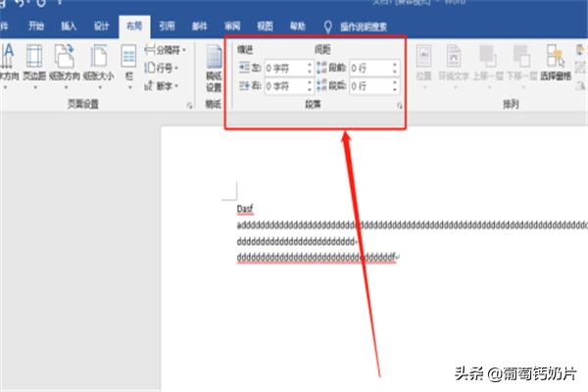Click the right indent 右 icon
This screenshot has height=392, width=588.
point(244,86)
